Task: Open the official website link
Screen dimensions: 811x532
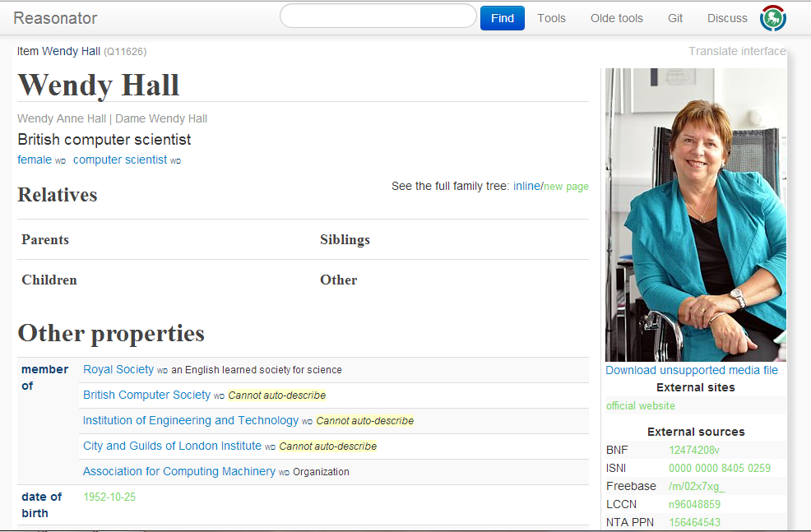Action: click(640, 406)
